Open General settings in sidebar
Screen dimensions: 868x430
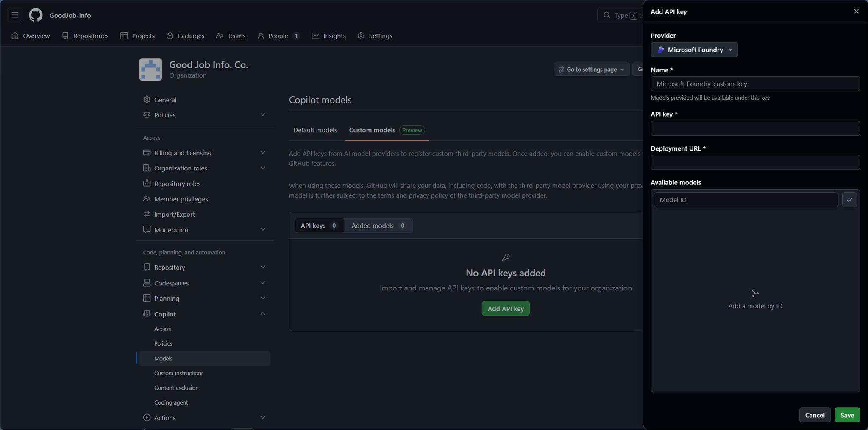(x=165, y=100)
